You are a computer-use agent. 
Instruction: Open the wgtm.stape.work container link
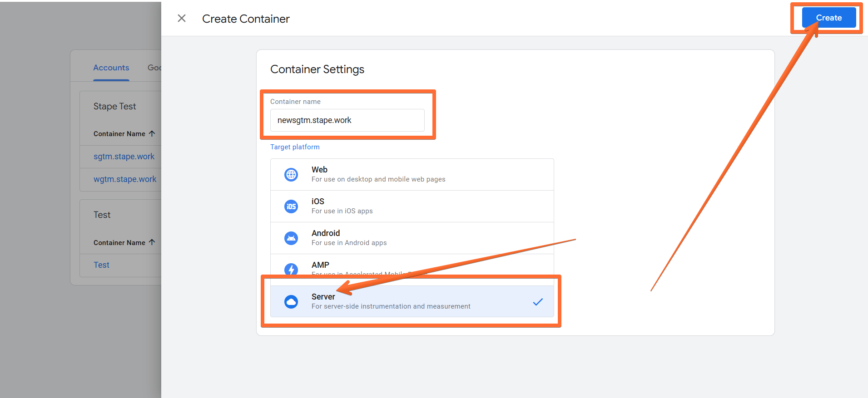(125, 179)
